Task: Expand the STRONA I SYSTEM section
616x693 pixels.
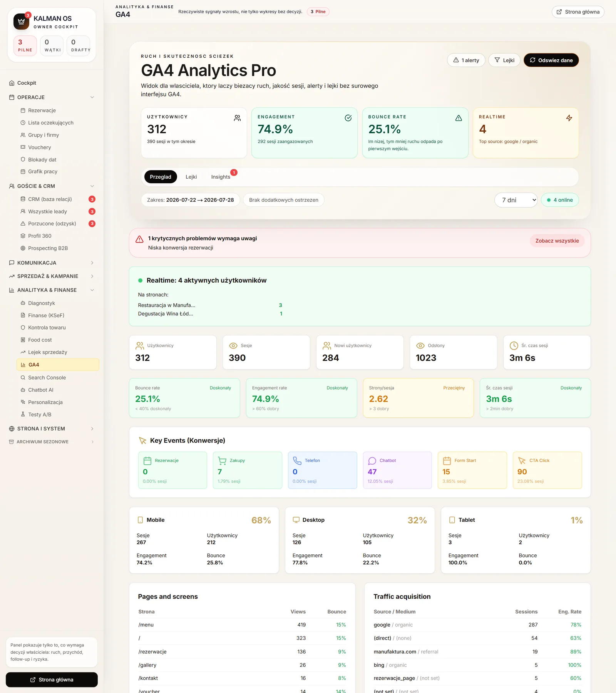Action: 52,429
